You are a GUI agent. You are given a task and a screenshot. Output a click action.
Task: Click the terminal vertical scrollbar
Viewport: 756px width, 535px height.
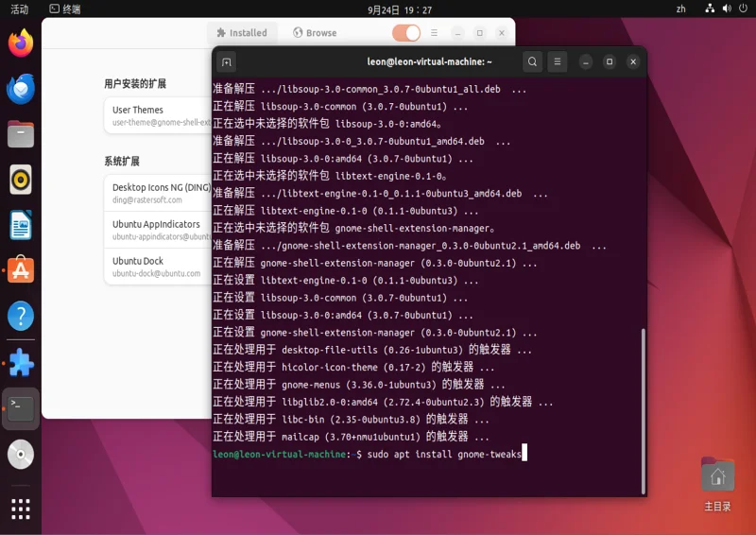643,411
